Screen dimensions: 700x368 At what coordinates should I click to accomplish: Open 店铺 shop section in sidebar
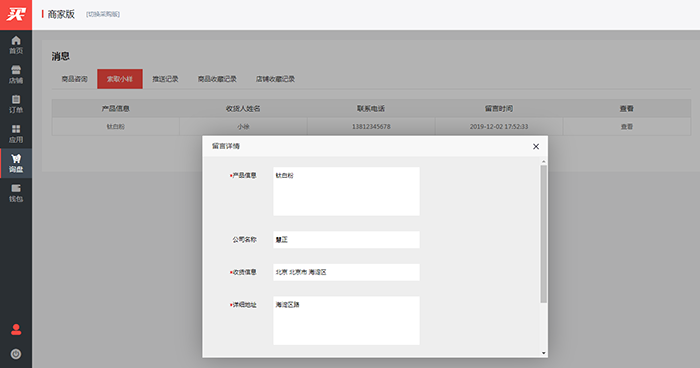pyautogui.click(x=16, y=75)
